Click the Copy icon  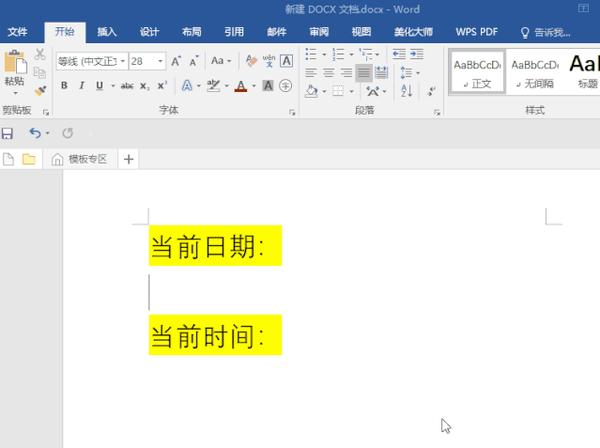(40, 72)
